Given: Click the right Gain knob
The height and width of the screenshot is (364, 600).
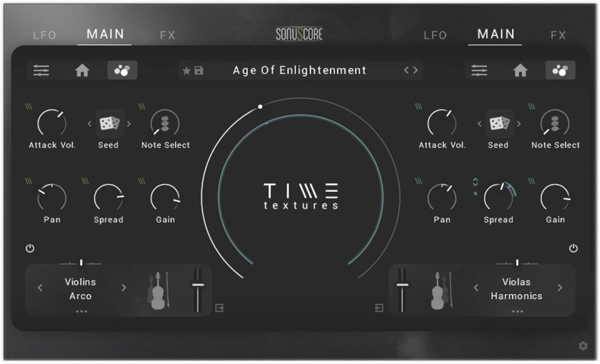Looking at the screenshot, I should point(555,198).
